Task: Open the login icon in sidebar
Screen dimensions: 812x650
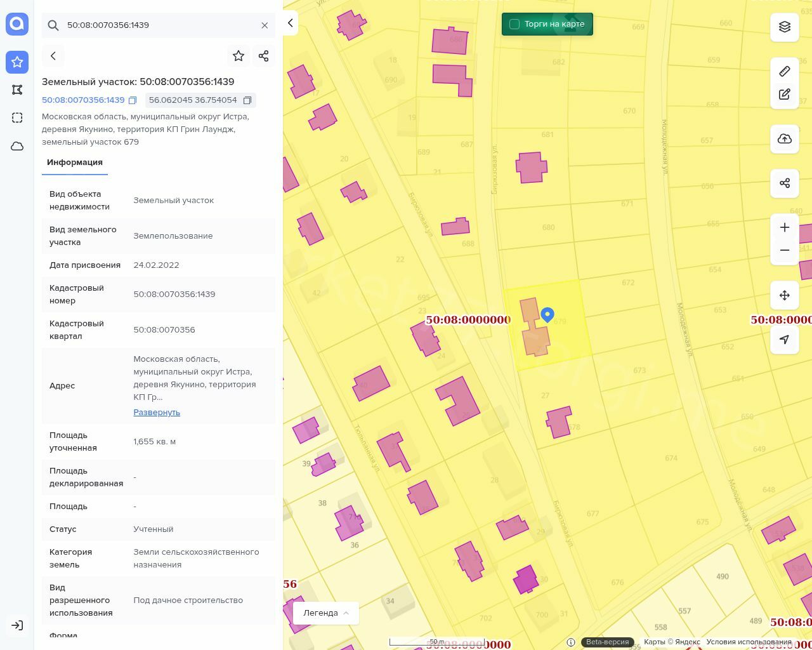Action: point(17,625)
